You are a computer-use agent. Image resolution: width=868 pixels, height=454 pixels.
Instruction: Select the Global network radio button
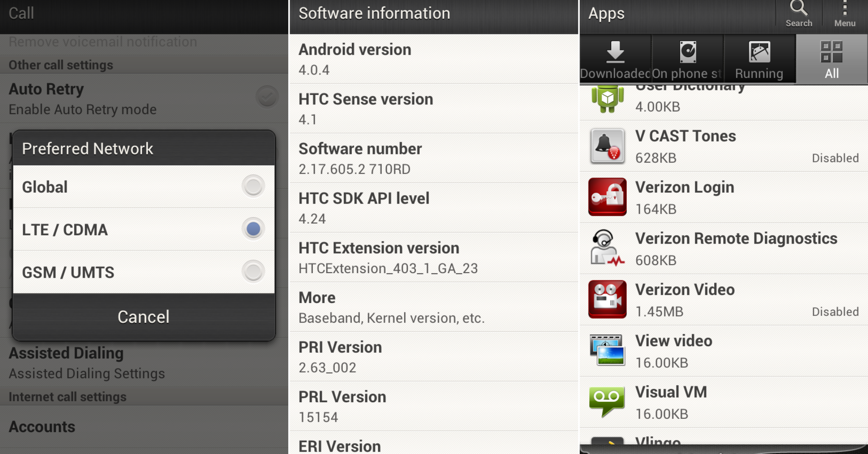(253, 187)
